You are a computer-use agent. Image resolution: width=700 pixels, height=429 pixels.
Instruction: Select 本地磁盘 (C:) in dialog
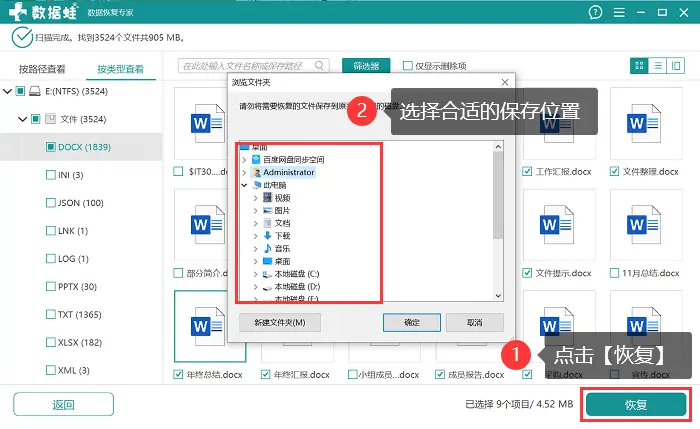pyautogui.click(x=291, y=274)
